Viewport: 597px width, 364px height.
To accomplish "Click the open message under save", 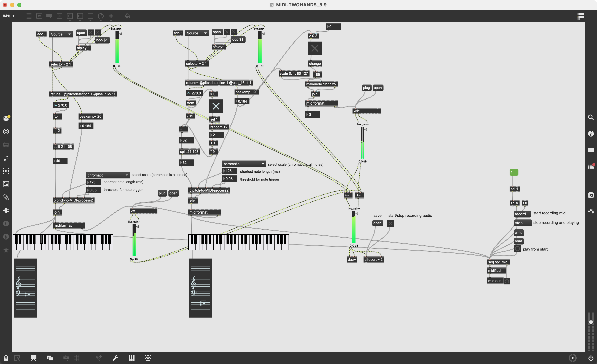I will [377, 223].
